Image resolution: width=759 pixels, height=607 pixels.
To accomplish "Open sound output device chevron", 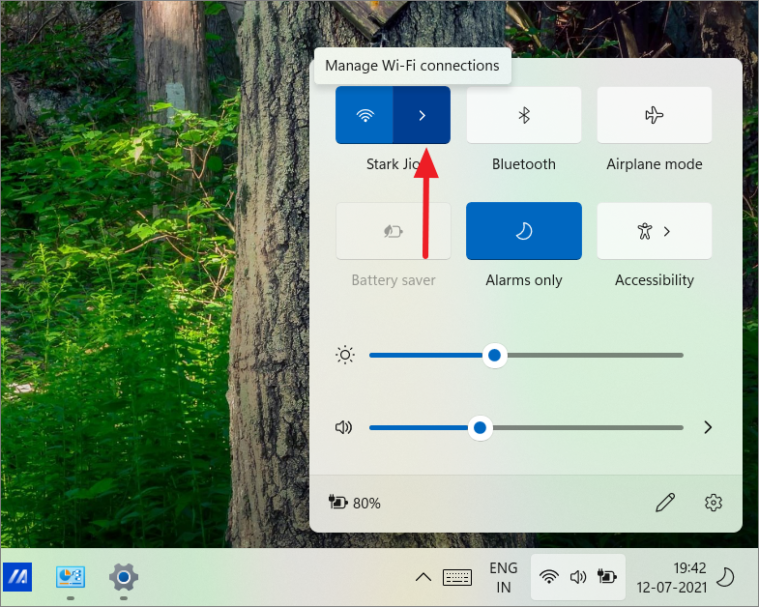I will [708, 427].
